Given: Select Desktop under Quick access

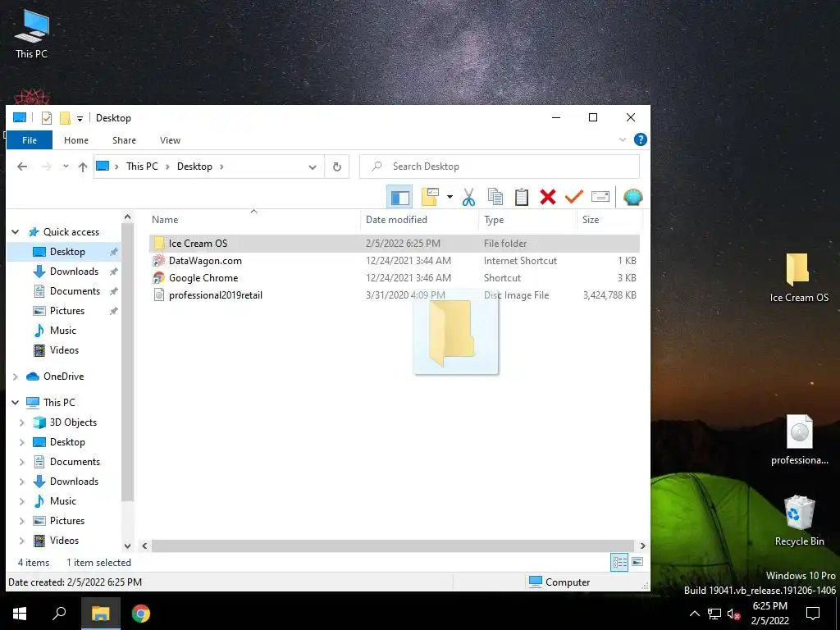Looking at the screenshot, I should 67,252.
